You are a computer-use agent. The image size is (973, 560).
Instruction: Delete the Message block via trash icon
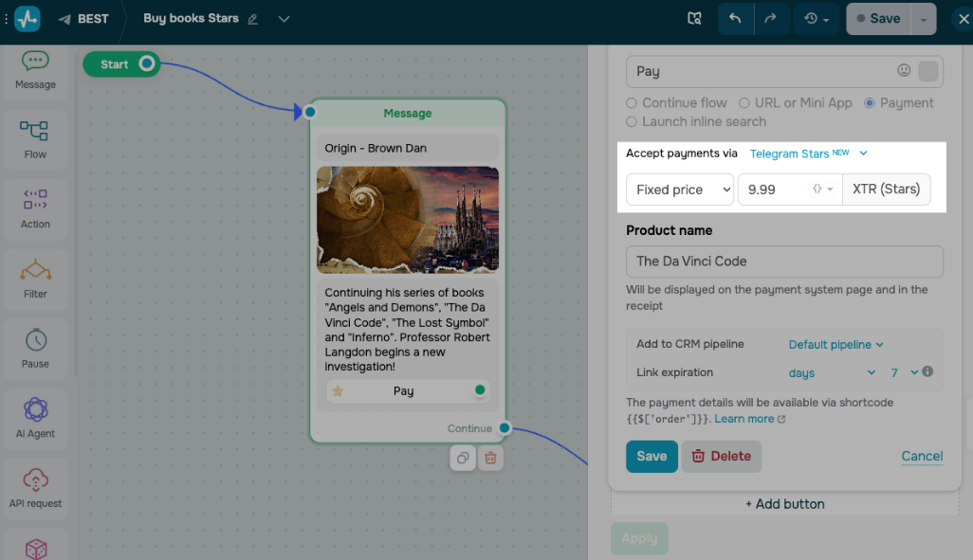490,459
